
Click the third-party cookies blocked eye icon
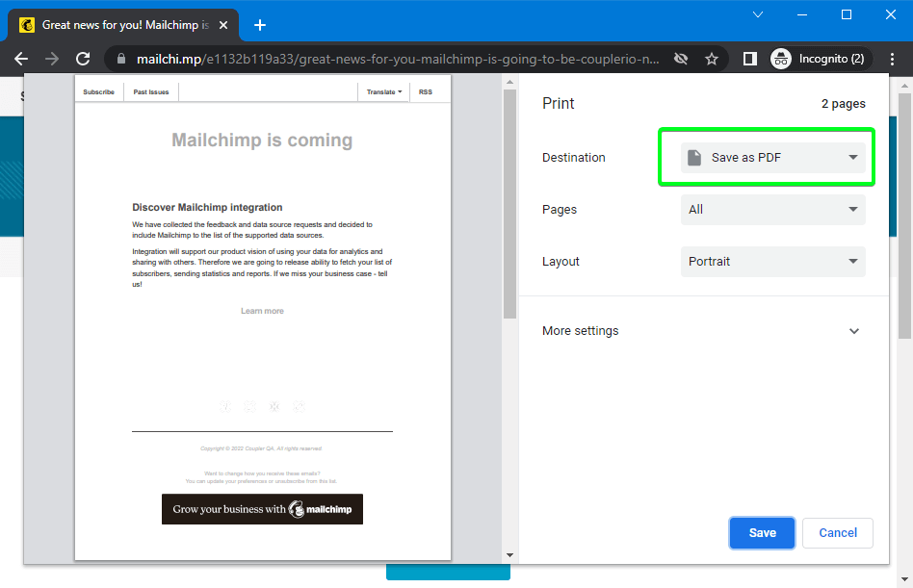pyautogui.click(x=681, y=59)
